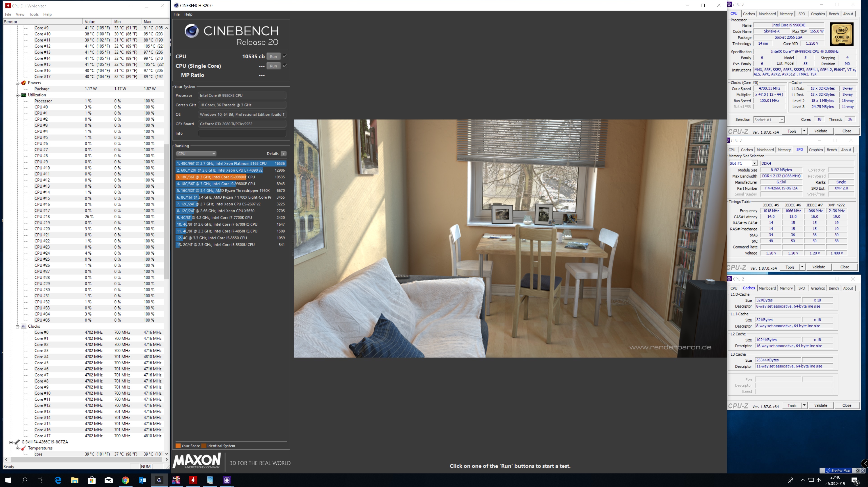
Task: Click the CPU-Z purple chip taskbar icon
Action: pyautogui.click(x=227, y=480)
